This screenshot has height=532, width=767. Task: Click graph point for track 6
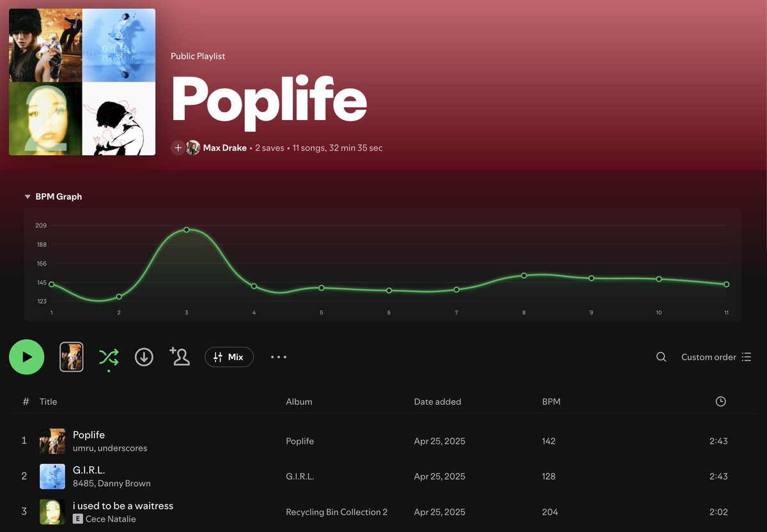[389, 291]
